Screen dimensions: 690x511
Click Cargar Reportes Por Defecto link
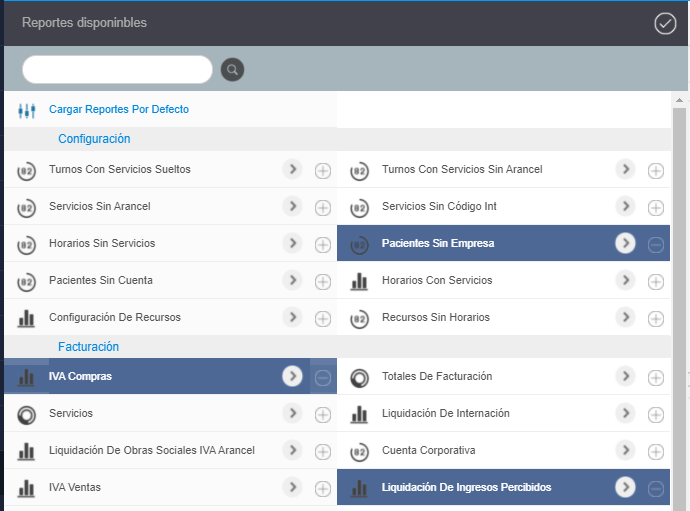(119, 110)
